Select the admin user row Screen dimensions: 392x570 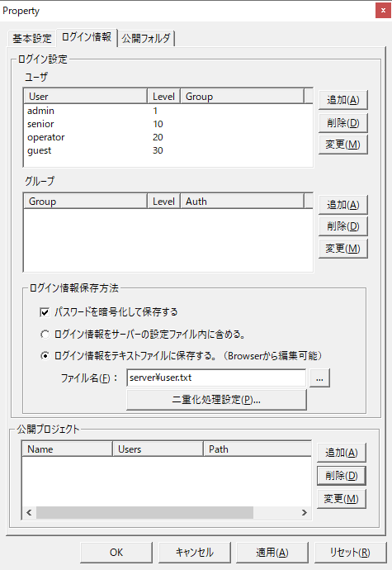[168, 111]
